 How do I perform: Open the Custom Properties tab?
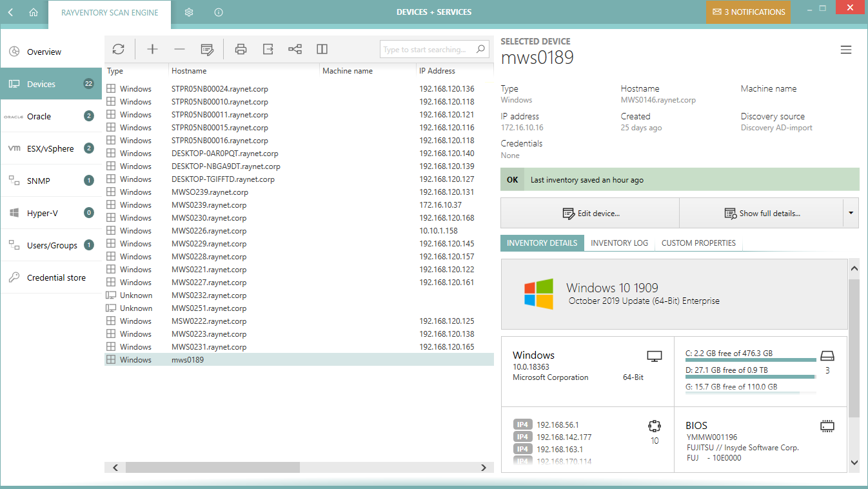[x=698, y=243]
